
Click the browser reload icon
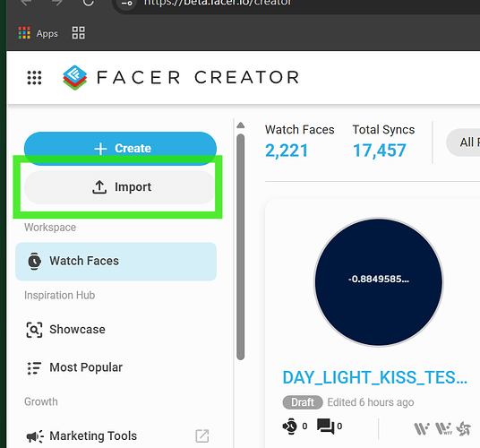88,3
